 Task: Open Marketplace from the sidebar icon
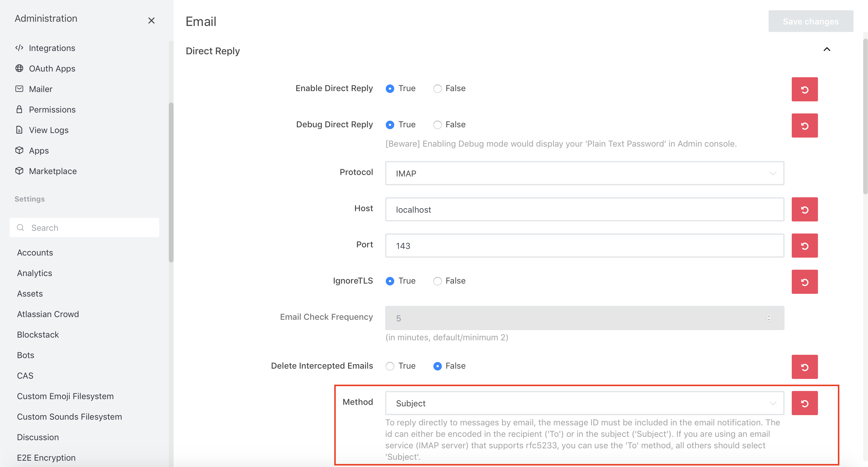click(x=20, y=171)
